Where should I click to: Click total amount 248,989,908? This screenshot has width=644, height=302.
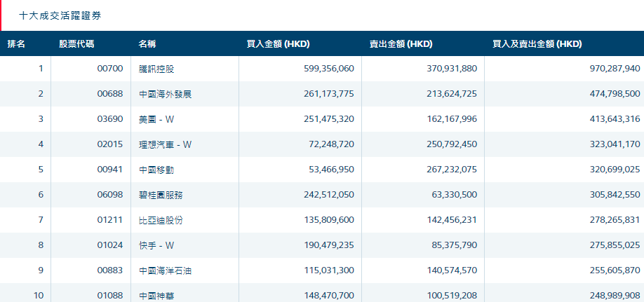point(615,296)
